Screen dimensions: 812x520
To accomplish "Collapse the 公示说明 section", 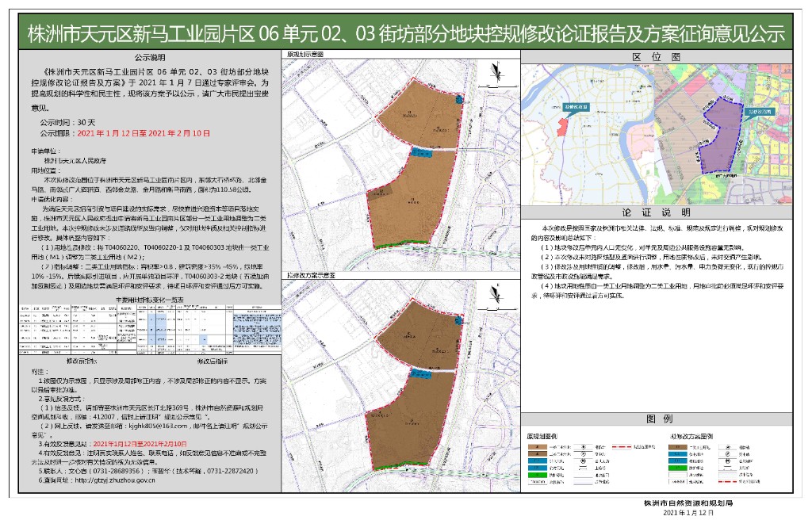I will 151,58.
